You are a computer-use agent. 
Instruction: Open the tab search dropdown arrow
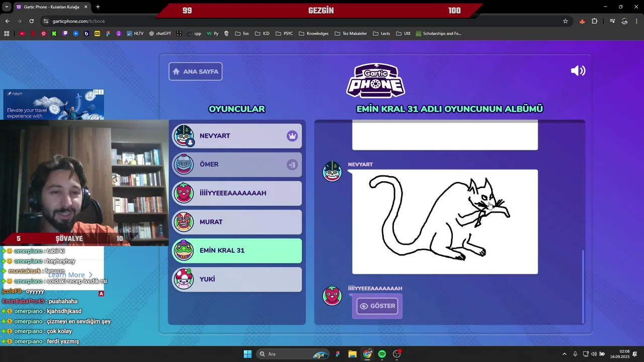pyautogui.click(x=7, y=7)
